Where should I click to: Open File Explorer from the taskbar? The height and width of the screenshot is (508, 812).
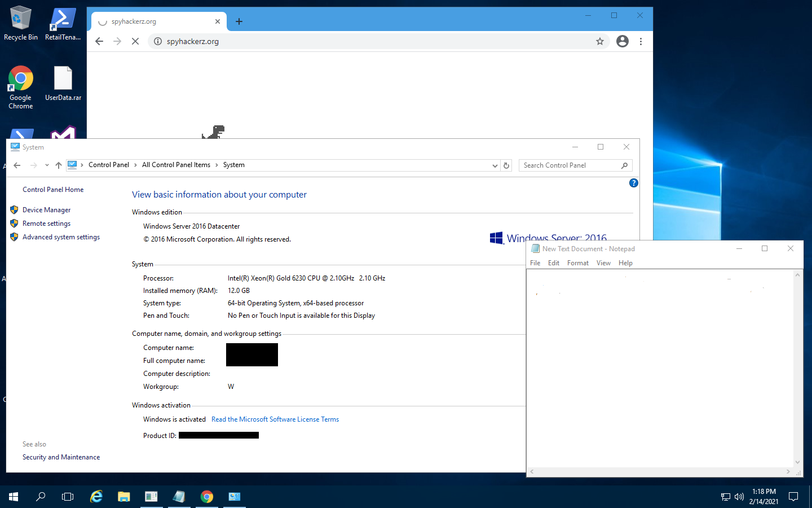coord(124,497)
